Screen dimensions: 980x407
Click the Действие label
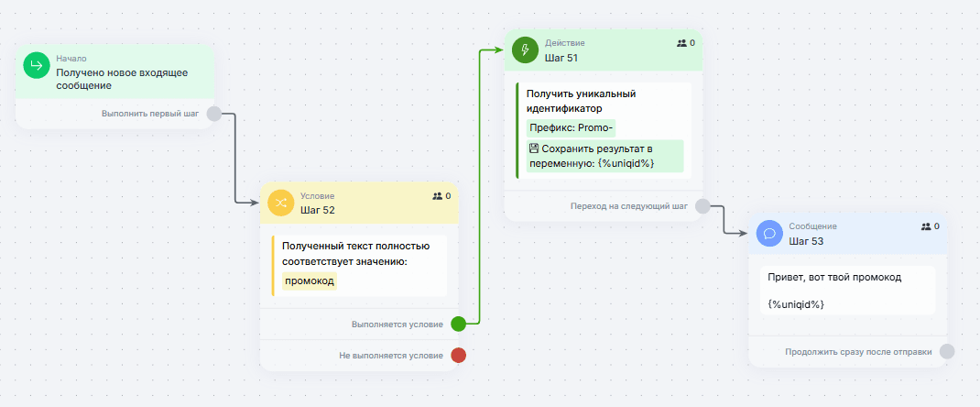coord(565,43)
